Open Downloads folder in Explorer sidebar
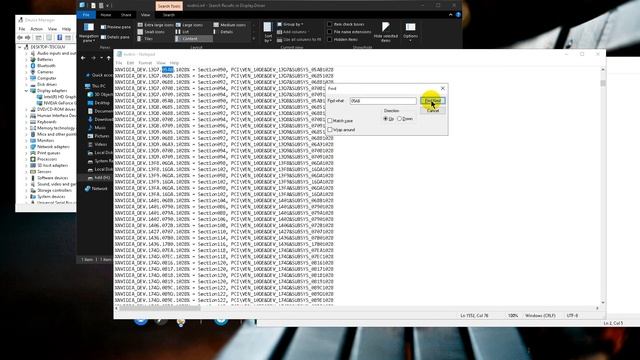The image size is (640, 360). click(x=100, y=119)
